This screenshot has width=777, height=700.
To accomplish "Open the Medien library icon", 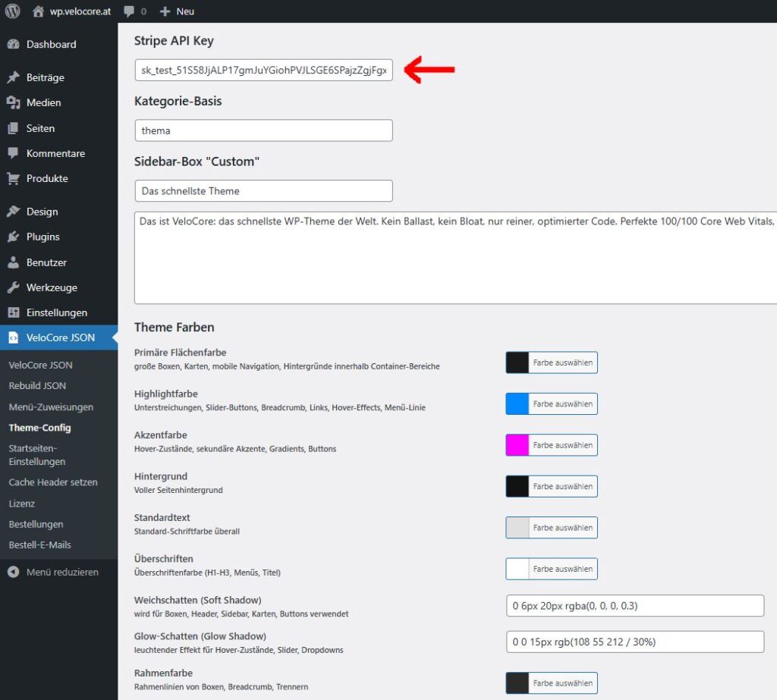I will pos(15,102).
